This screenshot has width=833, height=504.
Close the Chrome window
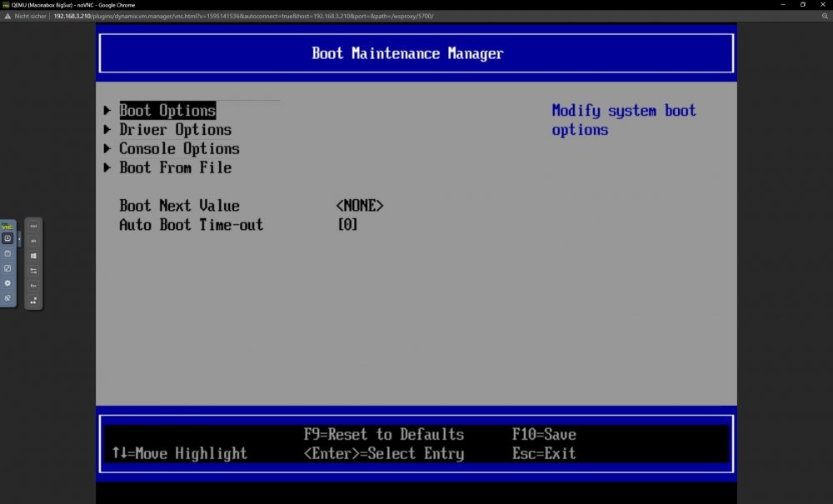click(x=823, y=5)
